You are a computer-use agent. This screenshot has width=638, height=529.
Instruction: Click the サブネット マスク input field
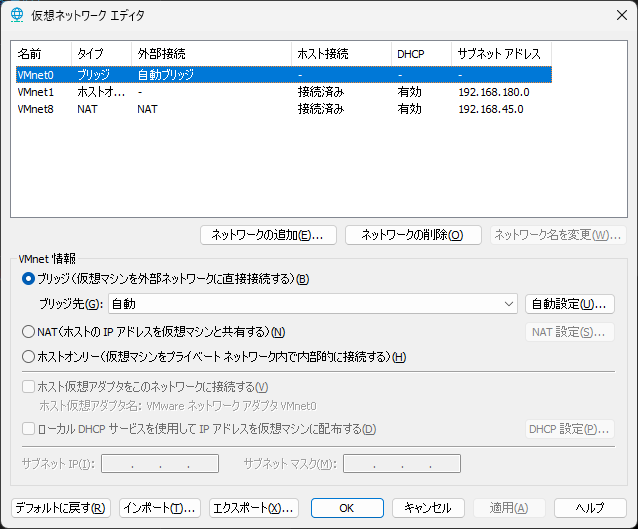tap(402, 463)
